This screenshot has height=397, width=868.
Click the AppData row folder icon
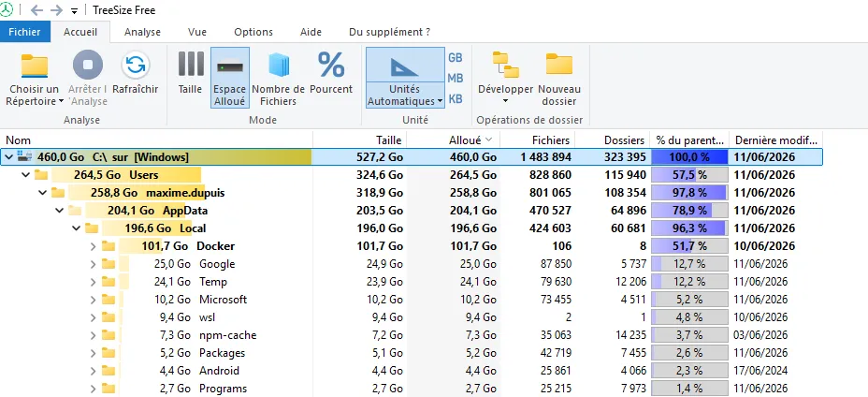click(x=75, y=211)
